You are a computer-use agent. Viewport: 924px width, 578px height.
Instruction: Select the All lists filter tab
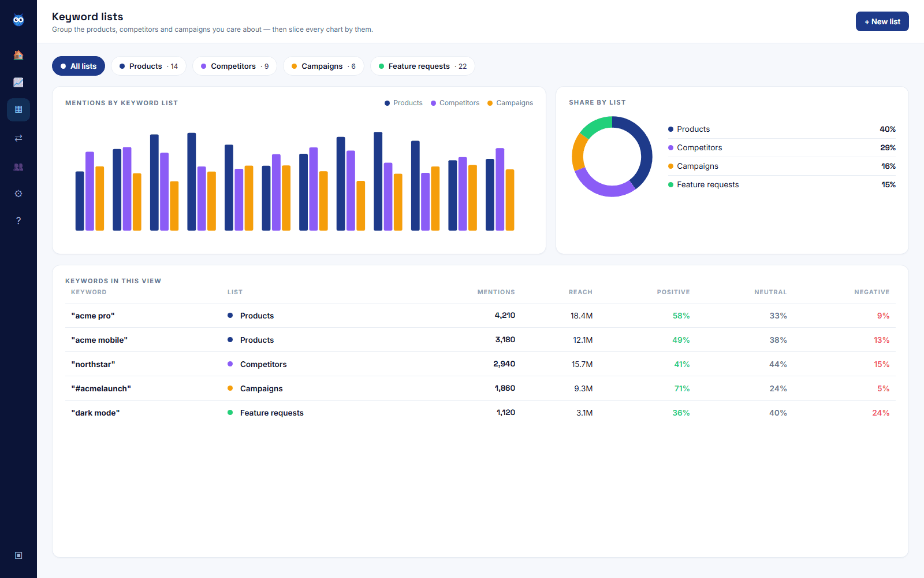(x=79, y=66)
